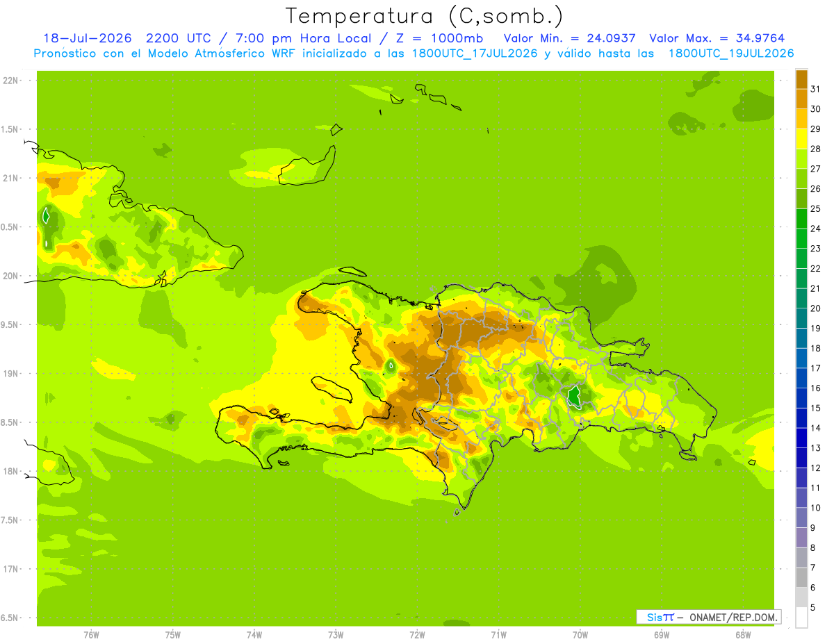Click the legend value '31'
Viewport: 834px width, 644px height.
click(x=815, y=89)
